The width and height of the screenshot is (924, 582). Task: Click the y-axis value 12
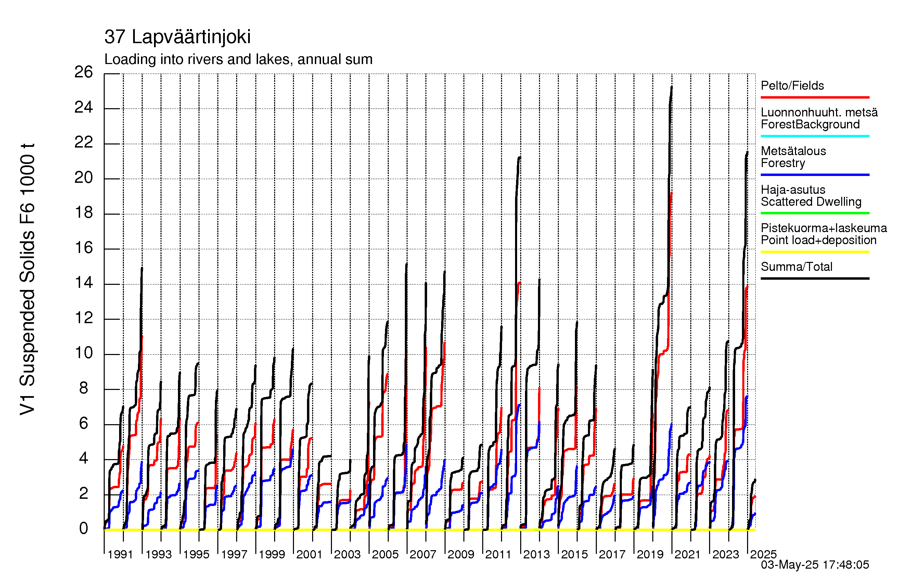point(84,318)
